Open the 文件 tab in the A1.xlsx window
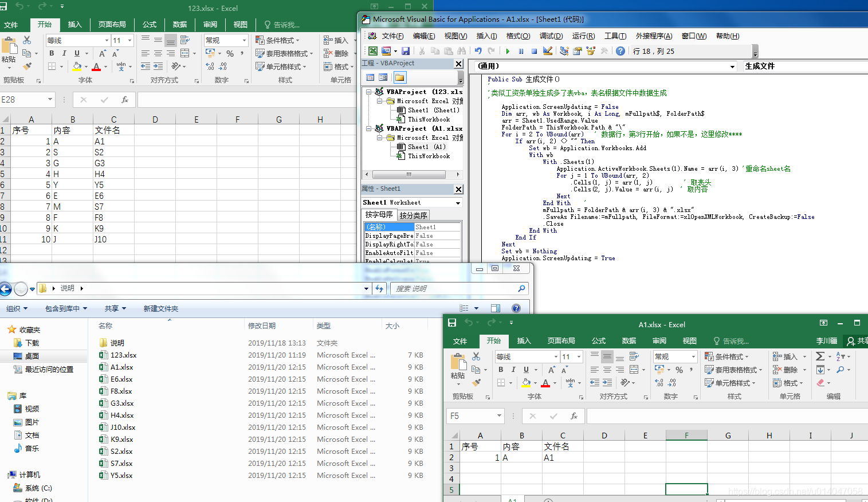868x502 pixels. (x=460, y=341)
